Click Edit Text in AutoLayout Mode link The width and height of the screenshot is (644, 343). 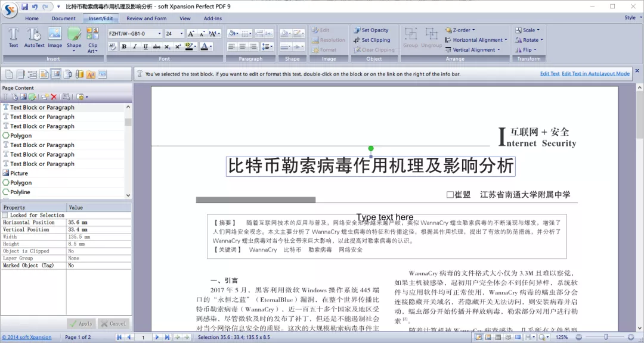[x=596, y=73]
